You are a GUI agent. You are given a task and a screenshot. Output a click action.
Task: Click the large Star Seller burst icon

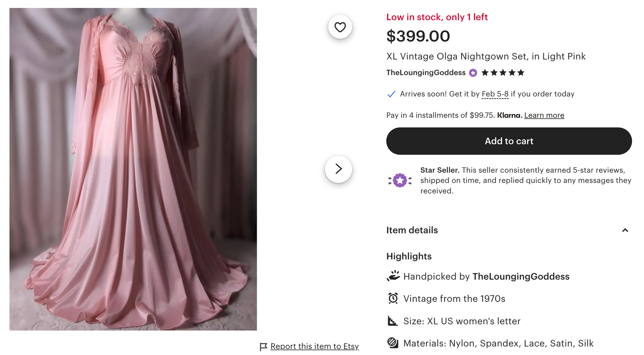(x=400, y=180)
